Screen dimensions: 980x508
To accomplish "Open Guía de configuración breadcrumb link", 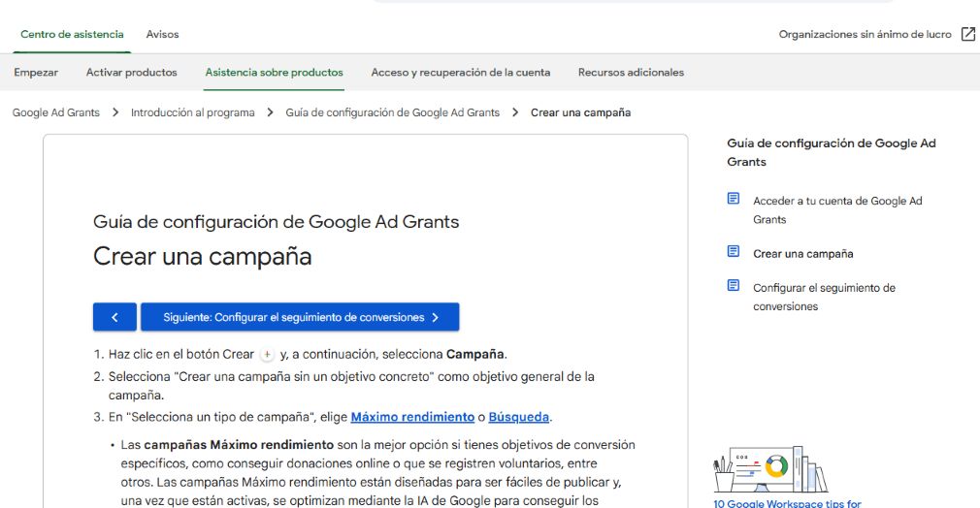I will coord(393,112).
